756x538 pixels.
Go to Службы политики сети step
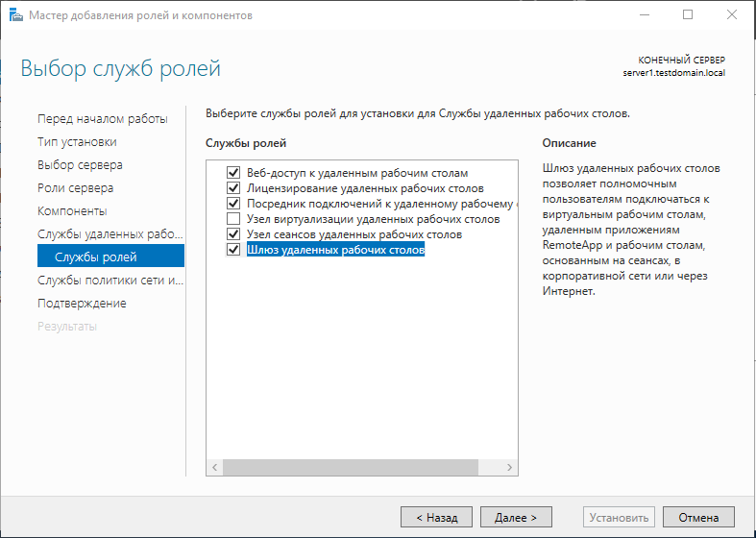tap(109, 280)
